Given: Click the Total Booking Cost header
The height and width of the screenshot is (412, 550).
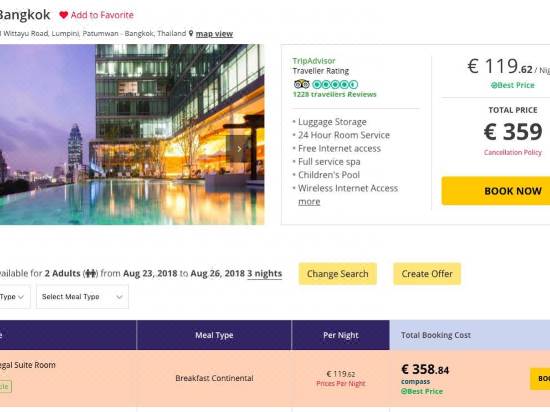Looking at the screenshot, I should [x=436, y=335].
